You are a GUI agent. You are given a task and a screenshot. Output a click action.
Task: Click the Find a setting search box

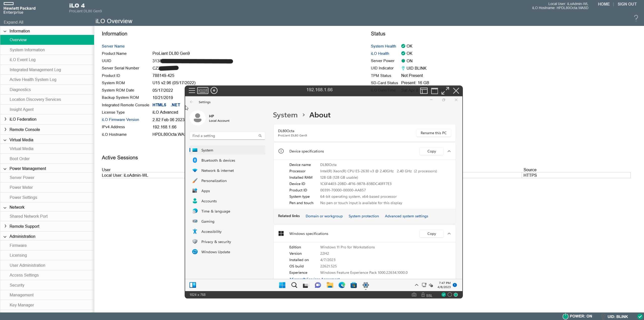(x=227, y=136)
